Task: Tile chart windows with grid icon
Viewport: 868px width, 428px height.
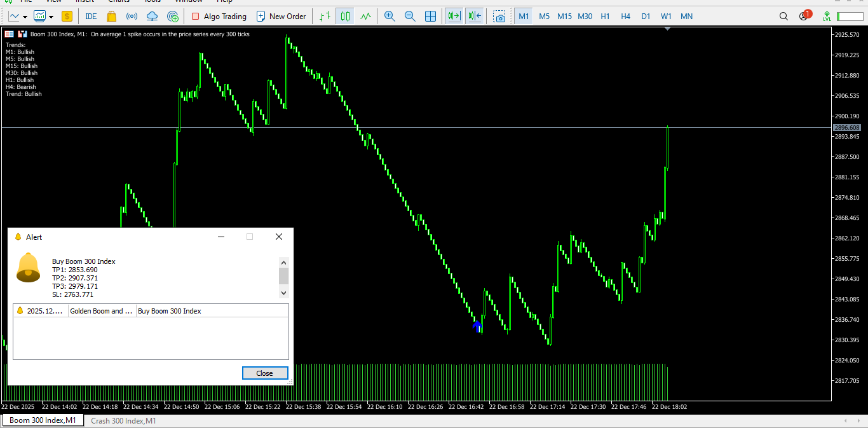Action: (x=430, y=17)
